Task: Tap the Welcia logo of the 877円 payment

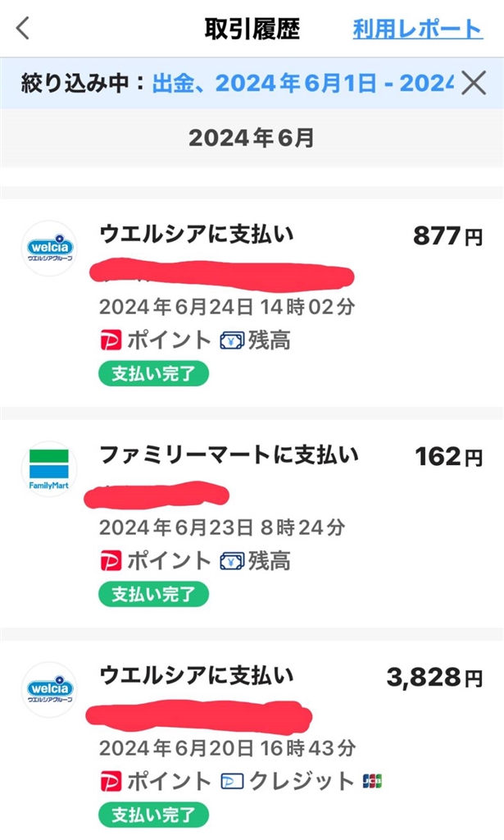Action: coord(49,248)
